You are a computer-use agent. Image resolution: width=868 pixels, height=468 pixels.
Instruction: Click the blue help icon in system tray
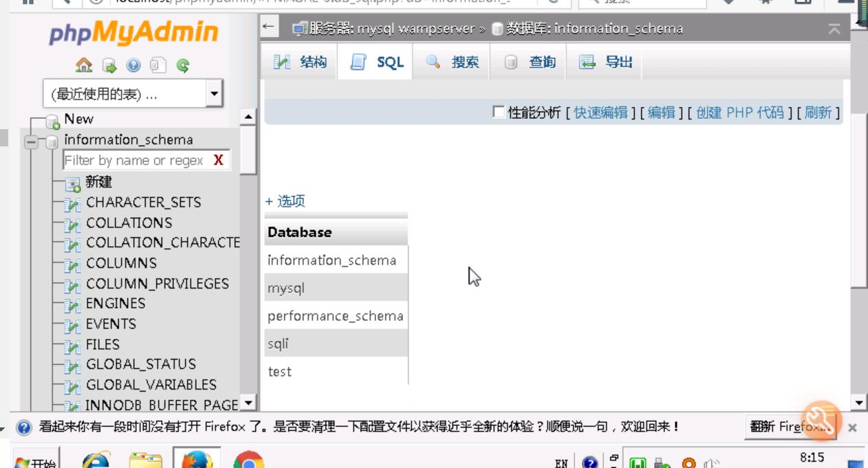tap(590, 463)
